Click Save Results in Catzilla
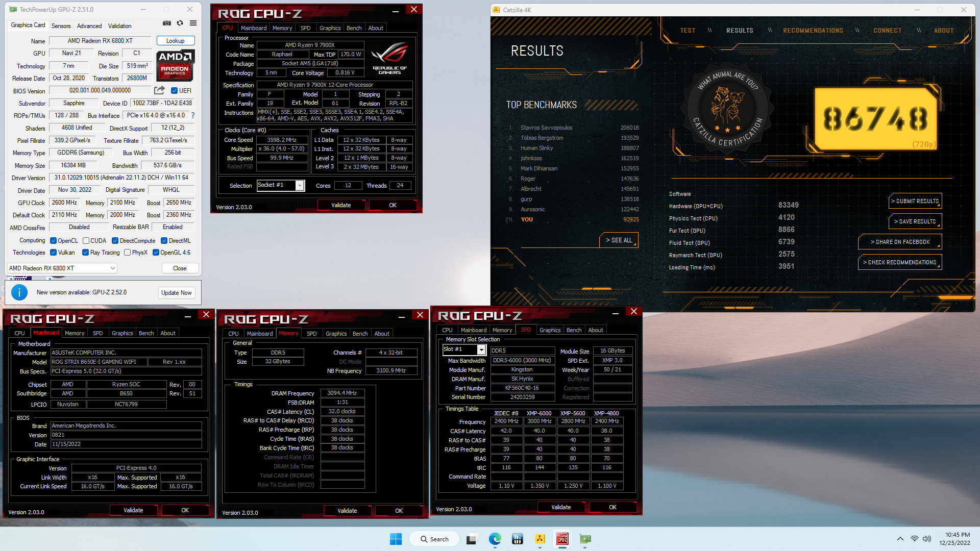Image resolution: width=980 pixels, height=551 pixels. click(x=915, y=221)
